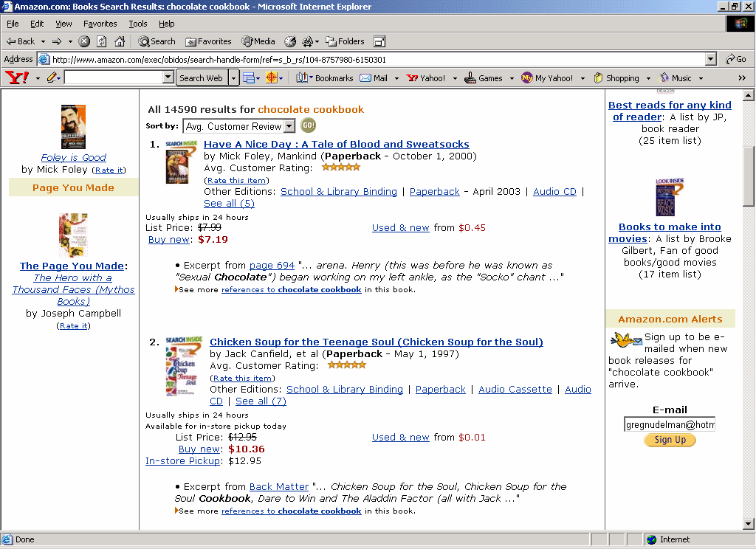Open the Tools menu

point(138,24)
